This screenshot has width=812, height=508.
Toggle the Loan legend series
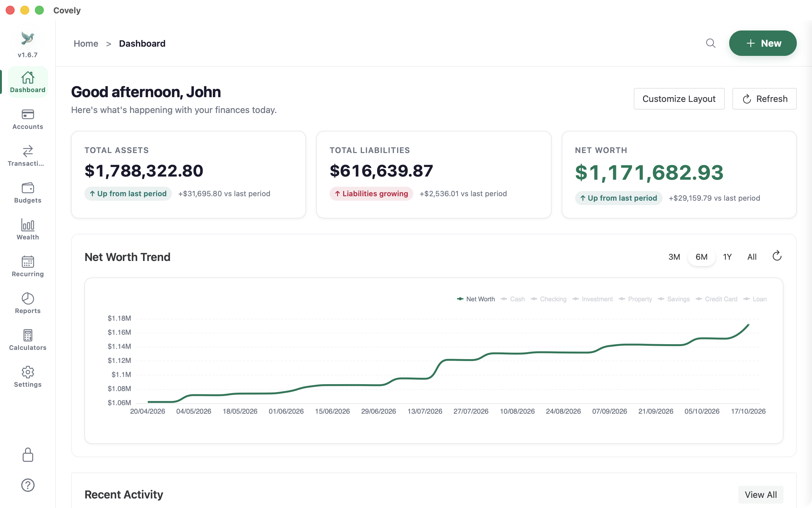755,299
